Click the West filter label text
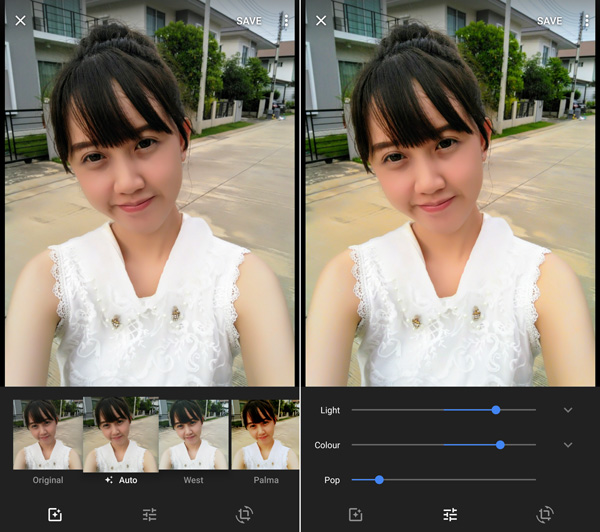This screenshot has height=532, width=600. [x=193, y=480]
